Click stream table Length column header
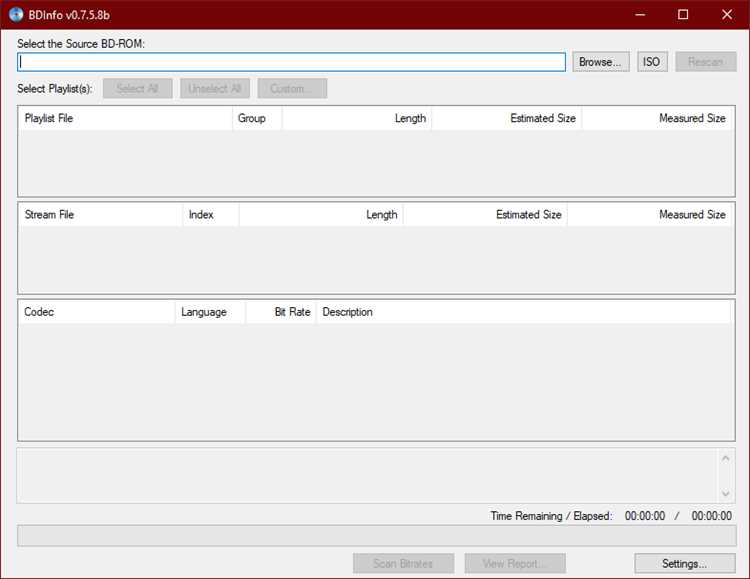The width and height of the screenshot is (750, 579). (321, 214)
